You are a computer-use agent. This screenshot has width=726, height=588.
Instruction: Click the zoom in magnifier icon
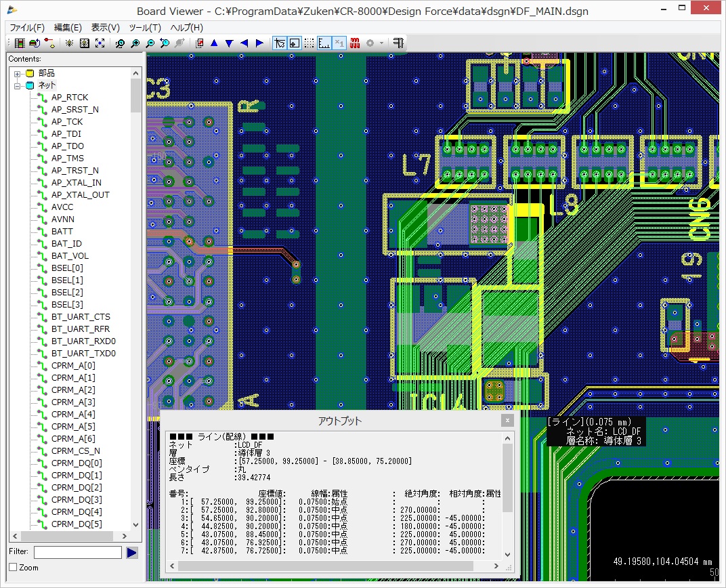pyautogui.click(x=135, y=43)
